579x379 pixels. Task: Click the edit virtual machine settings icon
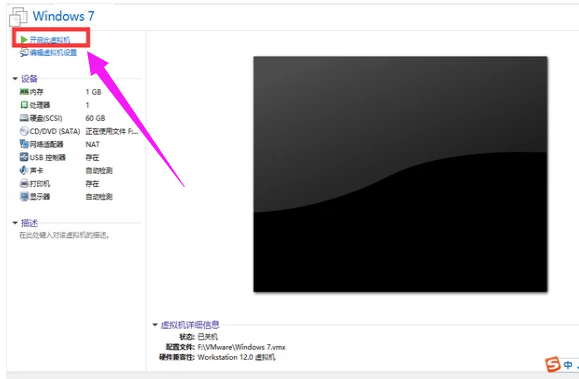coord(24,52)
